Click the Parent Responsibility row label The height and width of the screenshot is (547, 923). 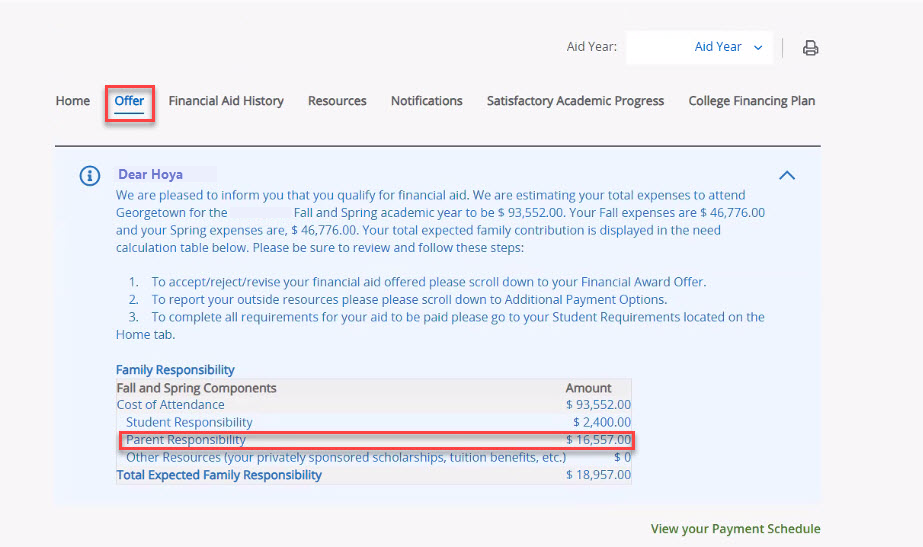click(186, 440)
